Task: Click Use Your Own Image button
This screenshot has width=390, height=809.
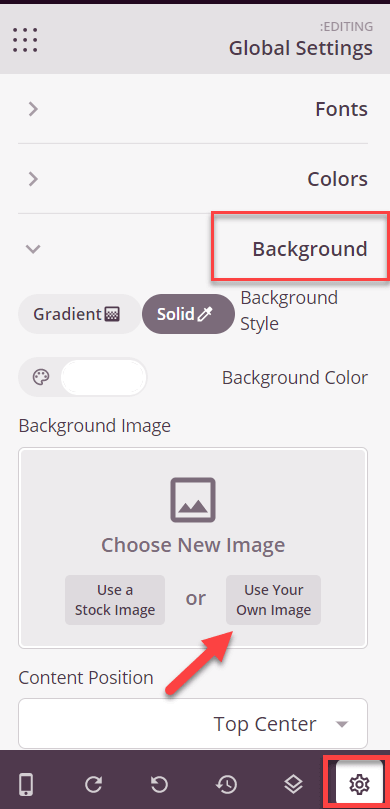Action: coord(273,600)
